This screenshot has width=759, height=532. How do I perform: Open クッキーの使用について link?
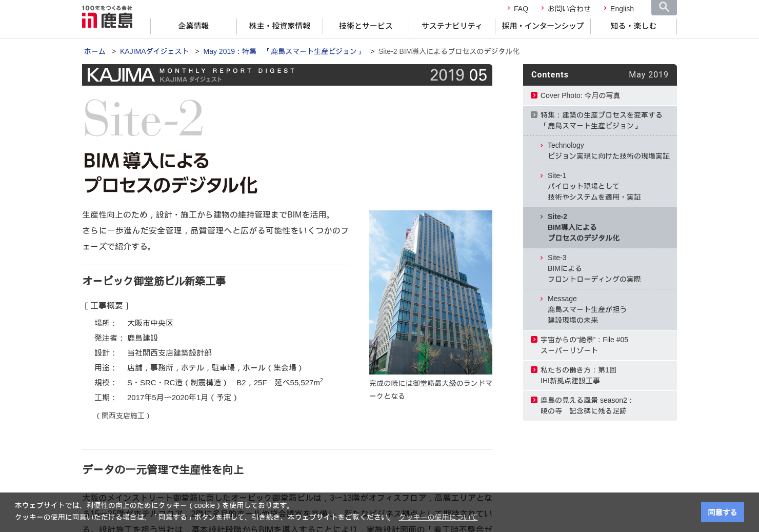click(438, 517)
